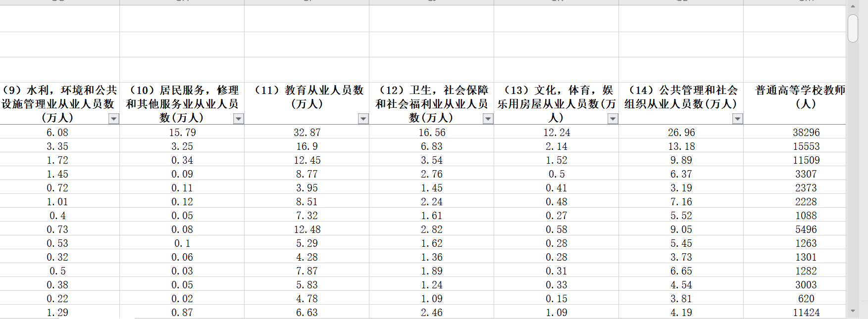This screenshot has height=319, width=868.
Task: Open filter dropdown for column (9) 水利，环境和公共设施管理业
Action: 114,119
